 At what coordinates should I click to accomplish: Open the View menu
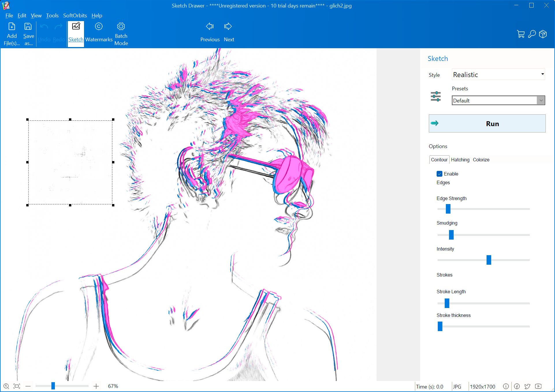click(x=36, y=16)
